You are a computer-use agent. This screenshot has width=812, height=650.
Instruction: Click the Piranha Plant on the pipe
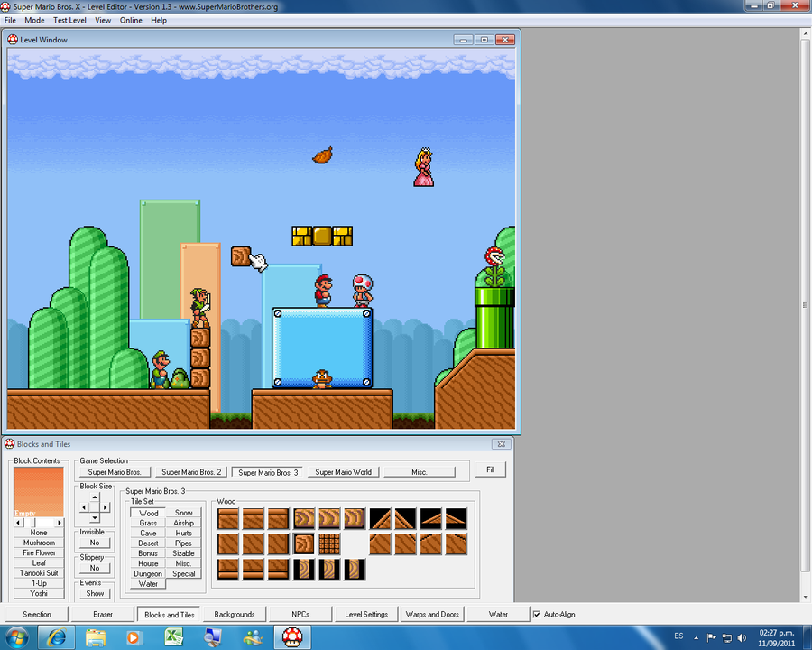(495, 267)
